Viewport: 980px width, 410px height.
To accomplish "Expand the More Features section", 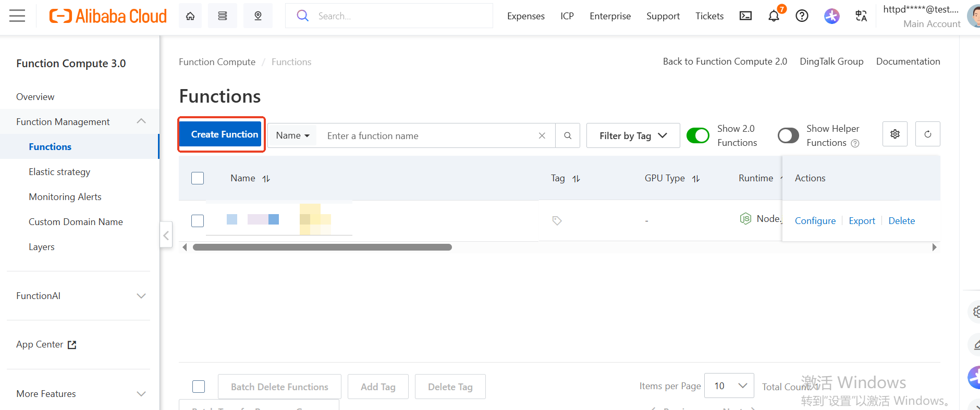I will coord(141,394).
